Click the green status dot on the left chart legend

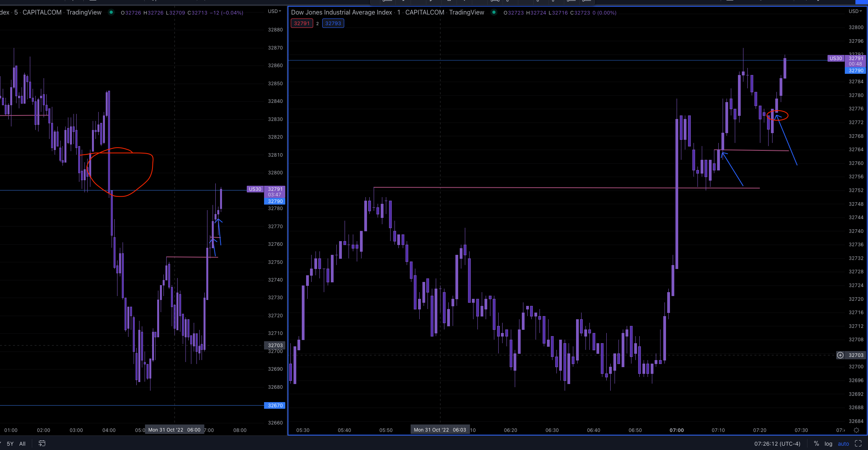(112, 13)
